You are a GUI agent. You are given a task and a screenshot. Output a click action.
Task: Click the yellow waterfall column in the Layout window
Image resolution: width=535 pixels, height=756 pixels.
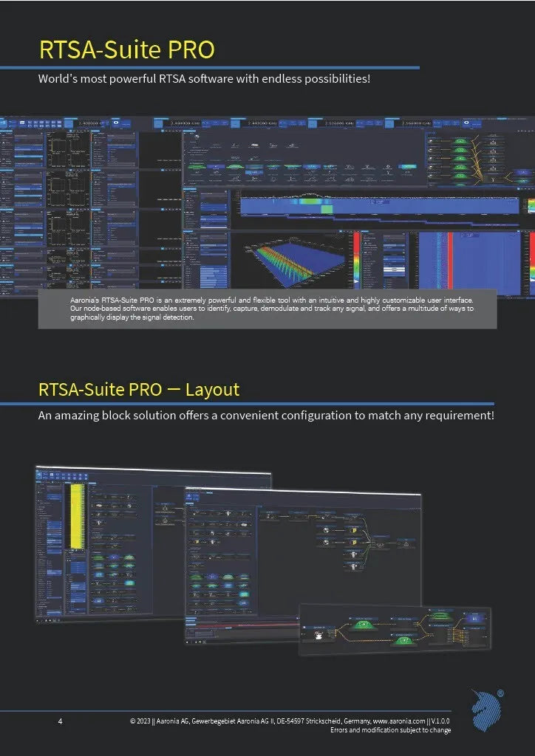(77, 516)
